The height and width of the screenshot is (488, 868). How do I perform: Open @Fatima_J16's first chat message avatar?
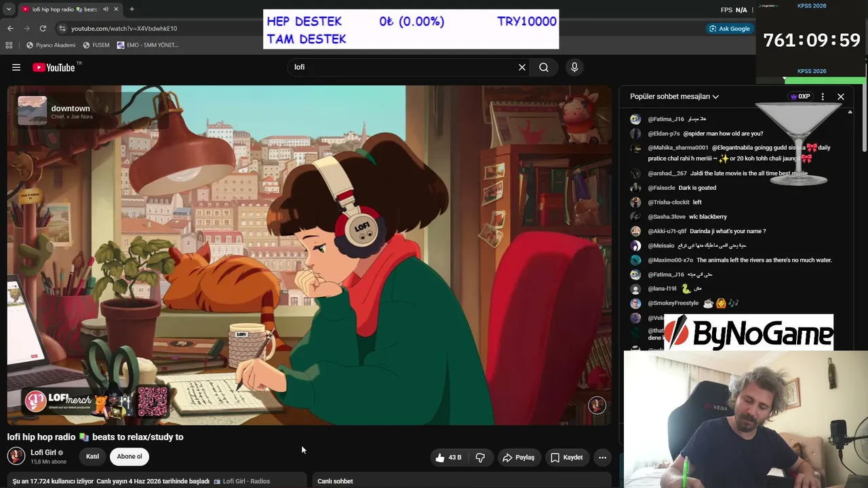pos(635,119)
